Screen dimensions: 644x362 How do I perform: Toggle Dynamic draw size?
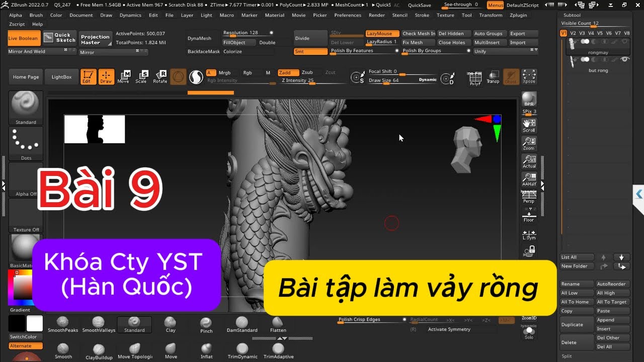pyautogui.click(x=428, y=80)
